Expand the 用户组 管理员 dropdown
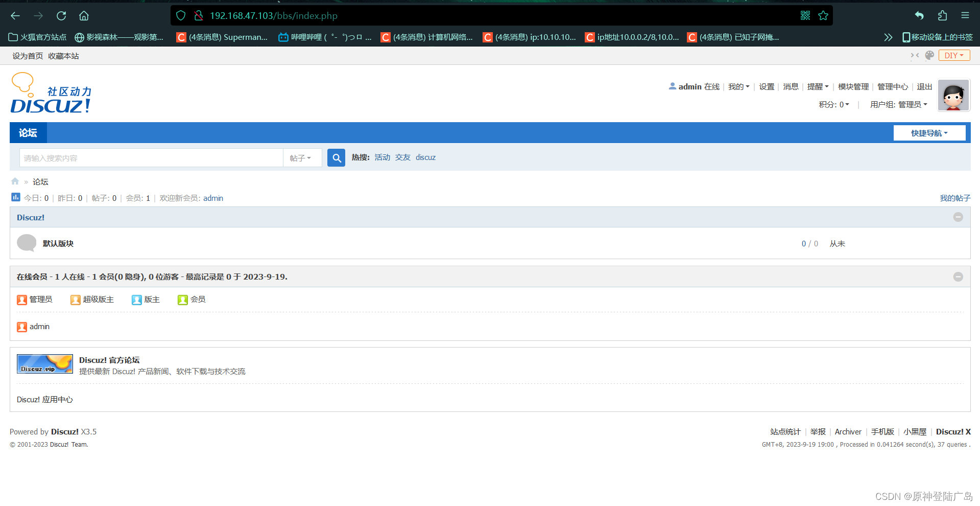Viewport: 980px width, 506px height. (x=899, y=104)
